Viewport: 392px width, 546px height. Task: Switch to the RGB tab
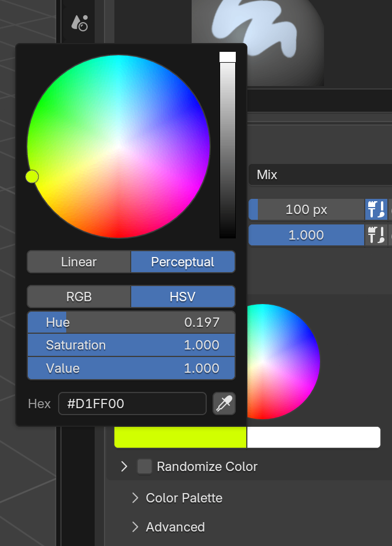(79, 297)
